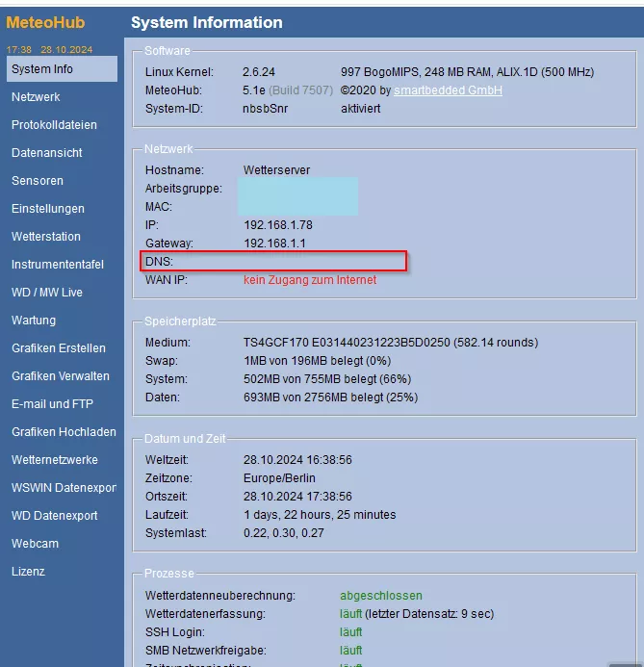Click the Arbeitsgruppe label
The width and height of the screenshot is (644, 667).
point(184,189)
